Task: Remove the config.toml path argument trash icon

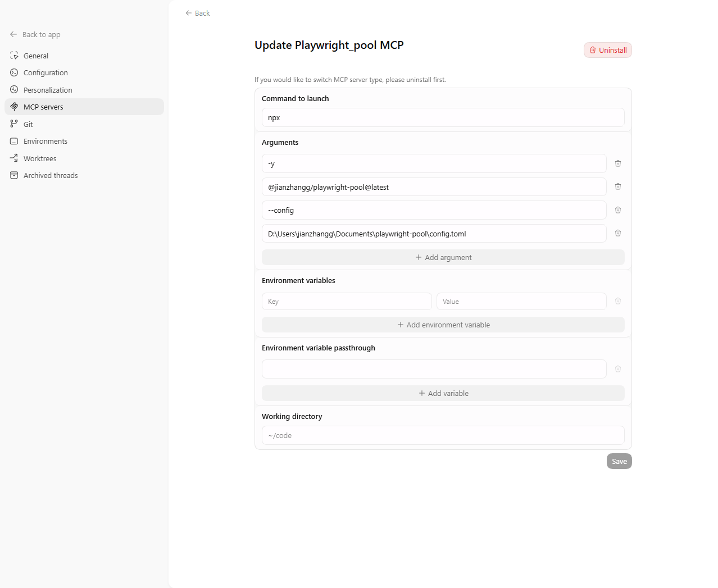Action: point(617,233)
